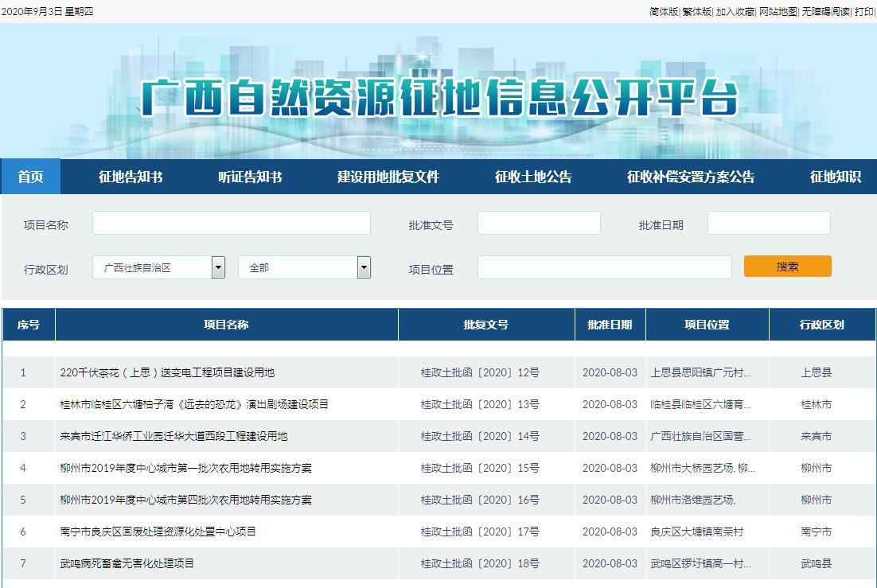Open the 征地告知书 menu item

click(131, 177)
